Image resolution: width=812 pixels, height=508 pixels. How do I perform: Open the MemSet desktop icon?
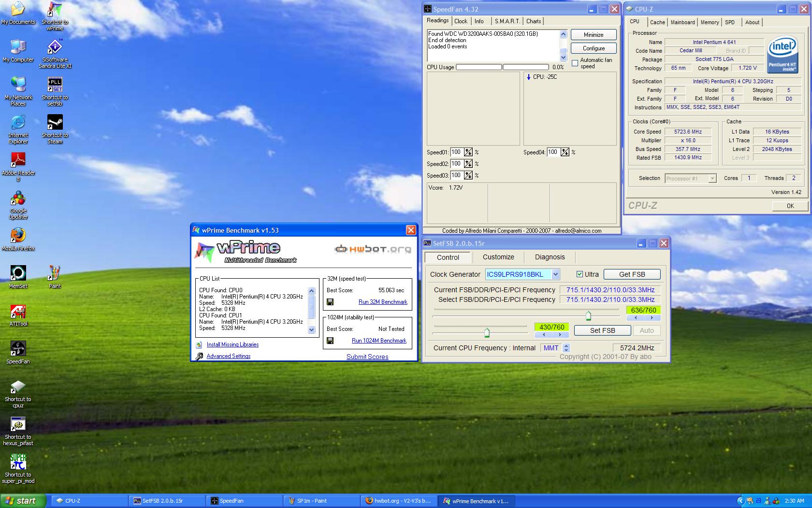pyautogui.click(x=18, y=277)
